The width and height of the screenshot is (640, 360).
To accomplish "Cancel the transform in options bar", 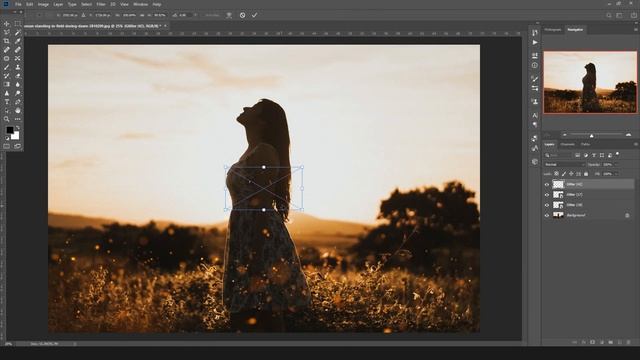I will [x=242, y=15].
